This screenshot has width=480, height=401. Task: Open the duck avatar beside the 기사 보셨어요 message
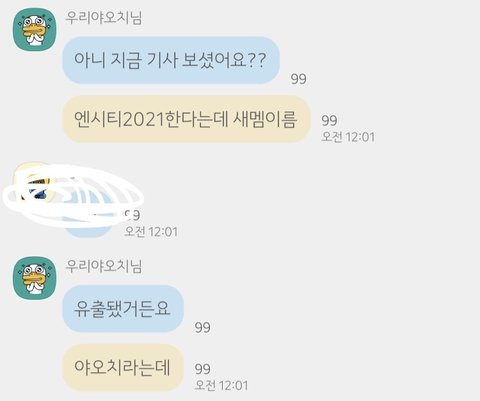[35, 30]
